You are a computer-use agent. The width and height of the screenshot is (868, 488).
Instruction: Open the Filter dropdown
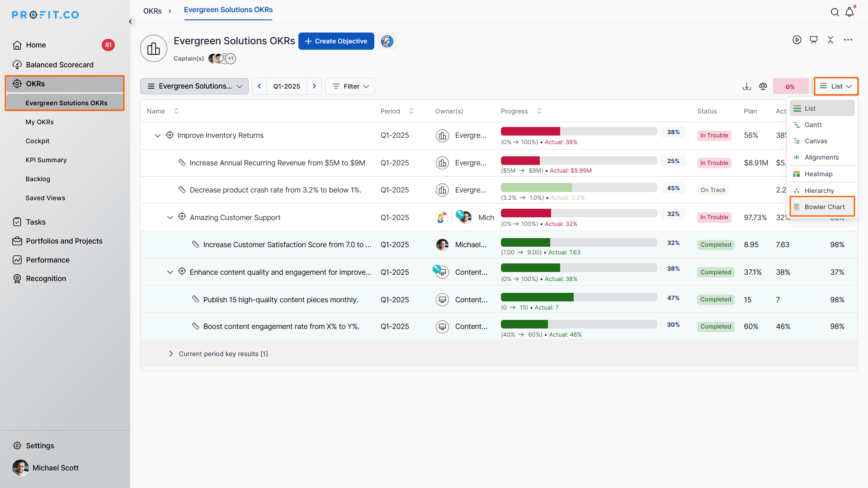coord(350,86)
